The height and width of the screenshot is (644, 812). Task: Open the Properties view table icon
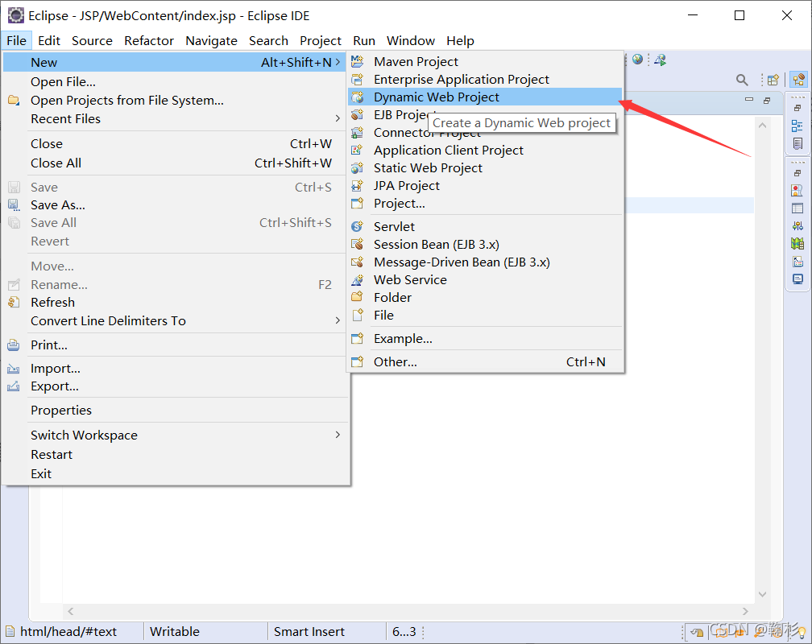coord(797,208)
